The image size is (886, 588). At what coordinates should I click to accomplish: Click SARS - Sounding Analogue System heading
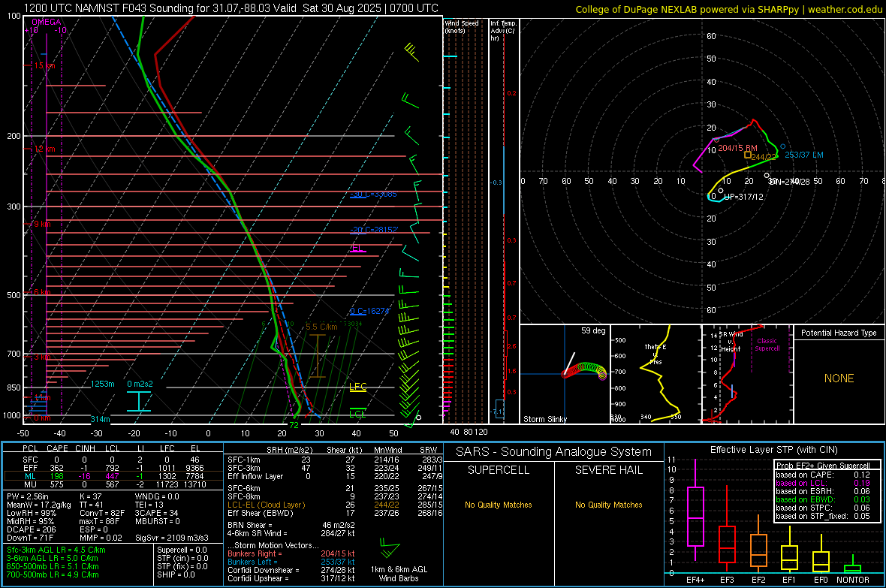pos(553,452)
